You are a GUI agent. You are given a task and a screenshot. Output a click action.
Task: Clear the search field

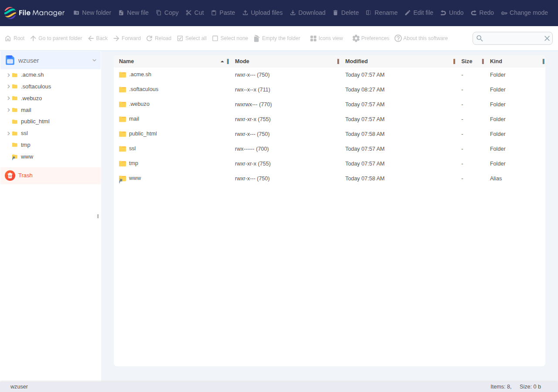click(x=547, y=38)
